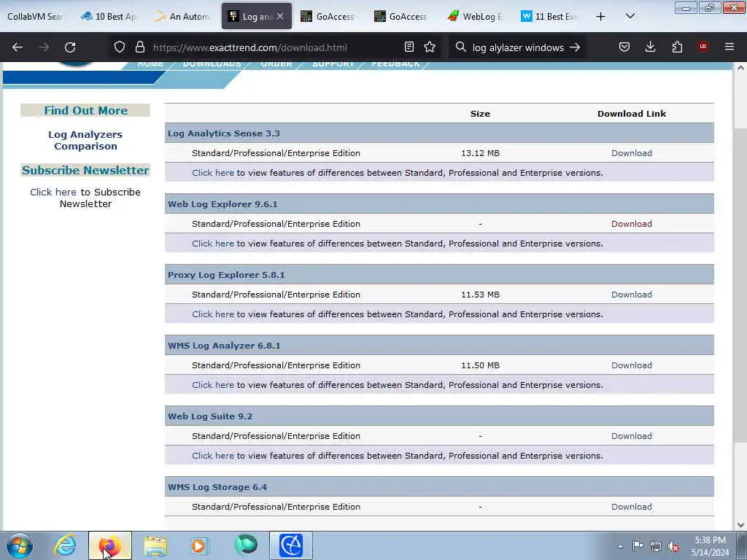This screenshot has height=560, width=747.
Task: Select the Subscribe Newsletter heading
Action: click(x=85, y=170)
